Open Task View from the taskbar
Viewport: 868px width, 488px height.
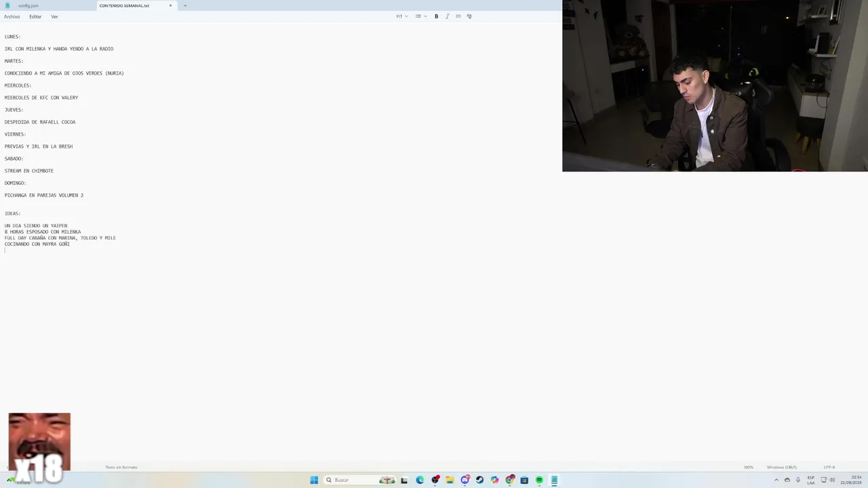(404, 480)
